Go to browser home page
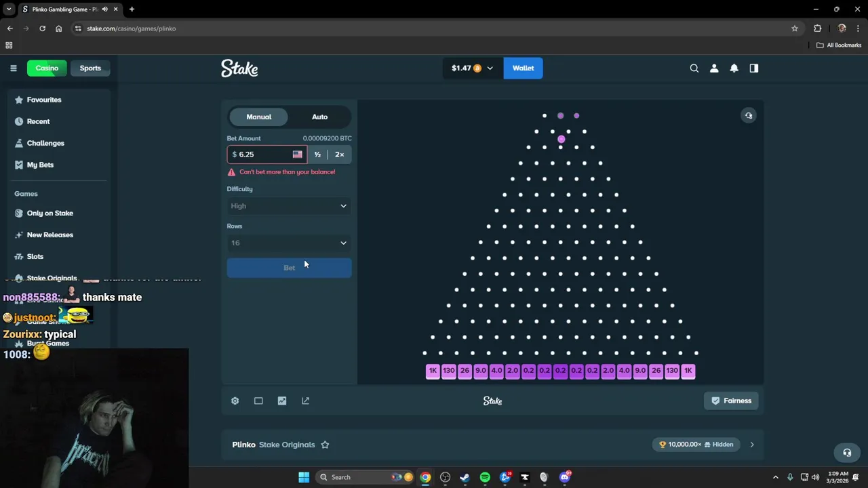Viewport: 868px width, 488px height. (x=59, y=28)
